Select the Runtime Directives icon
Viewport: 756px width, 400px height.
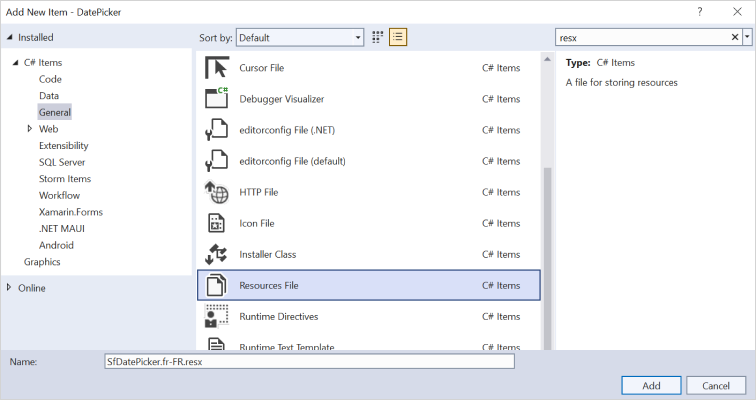[216, 316]
